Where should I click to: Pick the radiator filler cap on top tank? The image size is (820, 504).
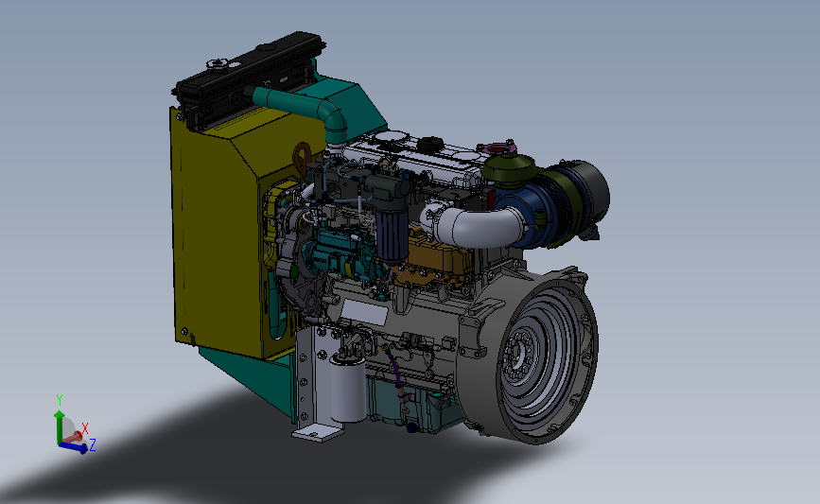click(217, 65)
